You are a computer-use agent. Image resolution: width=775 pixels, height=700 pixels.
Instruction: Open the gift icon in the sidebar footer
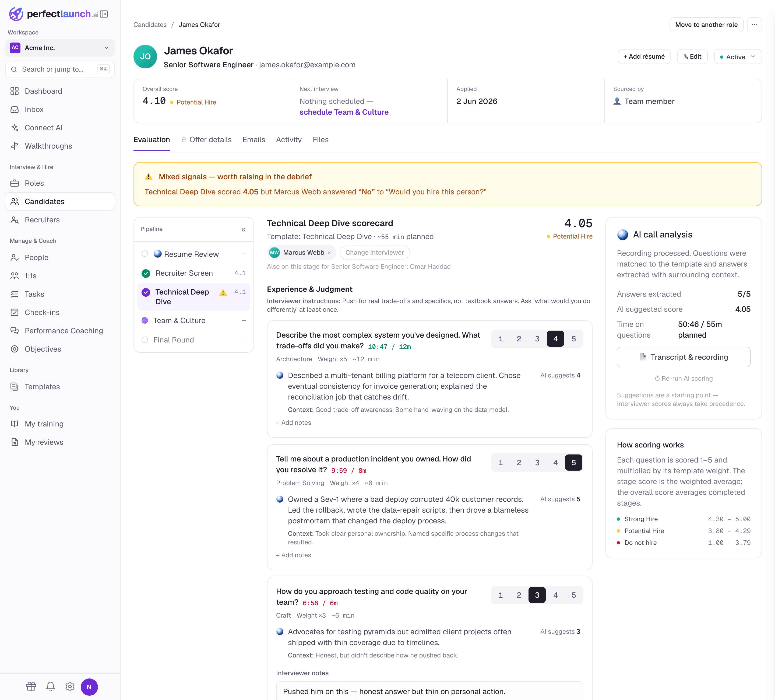point(31,687)
